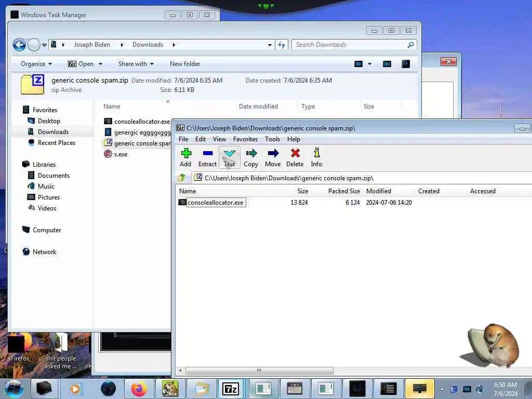Open Explorer help icon

[x=406, y=64]
